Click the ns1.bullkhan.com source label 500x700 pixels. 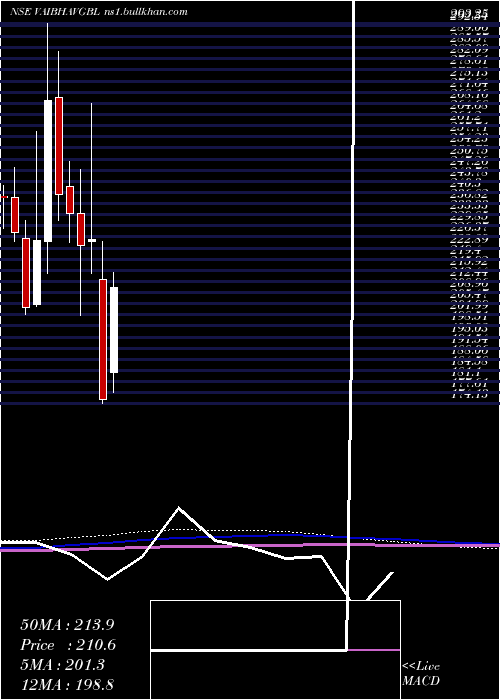[146, 12]
